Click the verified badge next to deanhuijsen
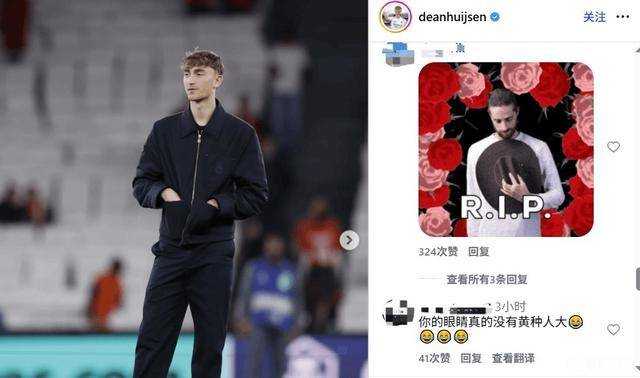Viewport: 640px width, 378px height. (x=495, y=17)
